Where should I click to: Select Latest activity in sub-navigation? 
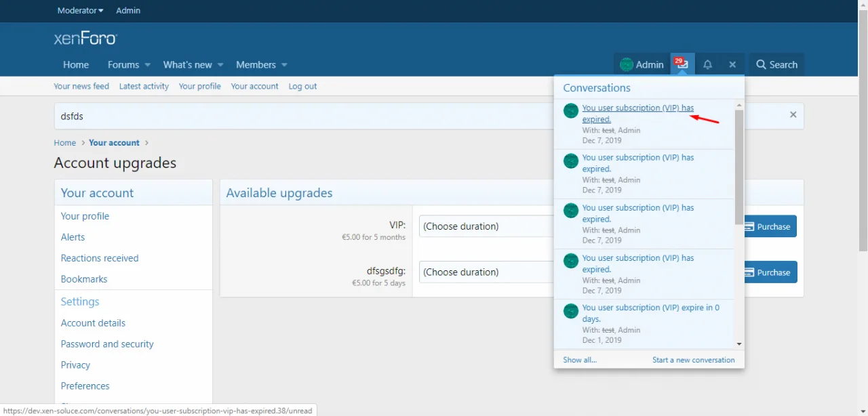coord(144,86)
